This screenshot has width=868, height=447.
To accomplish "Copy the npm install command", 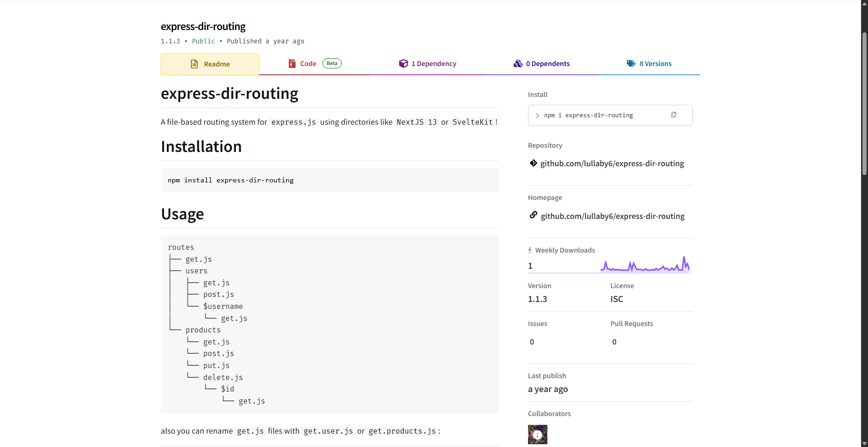I will 674,115.
